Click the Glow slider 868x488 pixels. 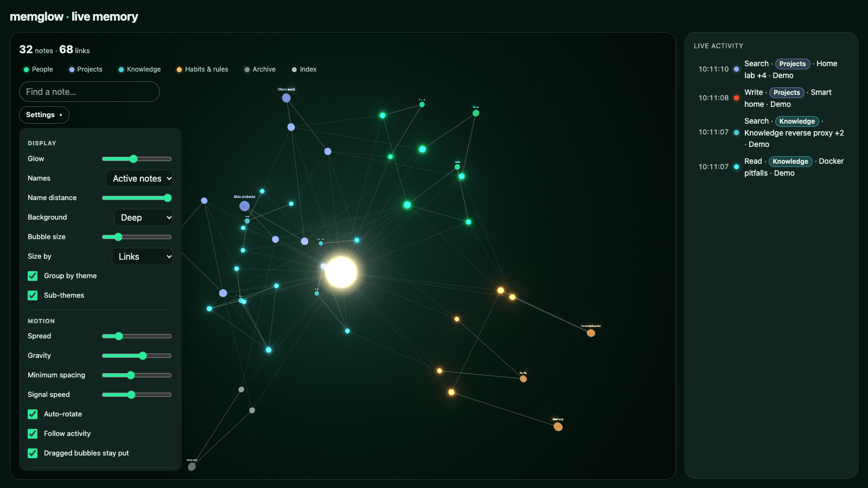tap(137, 159)
